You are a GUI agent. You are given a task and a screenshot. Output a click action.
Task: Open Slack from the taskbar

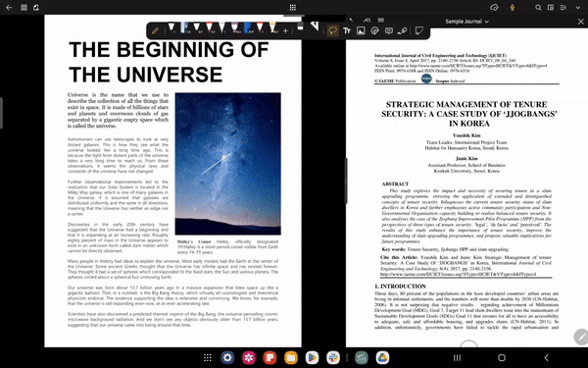(x=333, y=357)
